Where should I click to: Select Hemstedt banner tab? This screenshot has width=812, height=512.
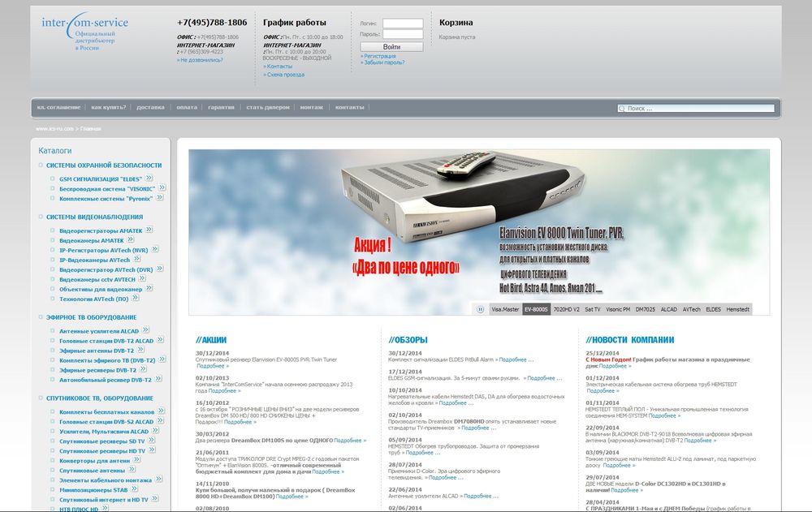(x=737, y=310)
